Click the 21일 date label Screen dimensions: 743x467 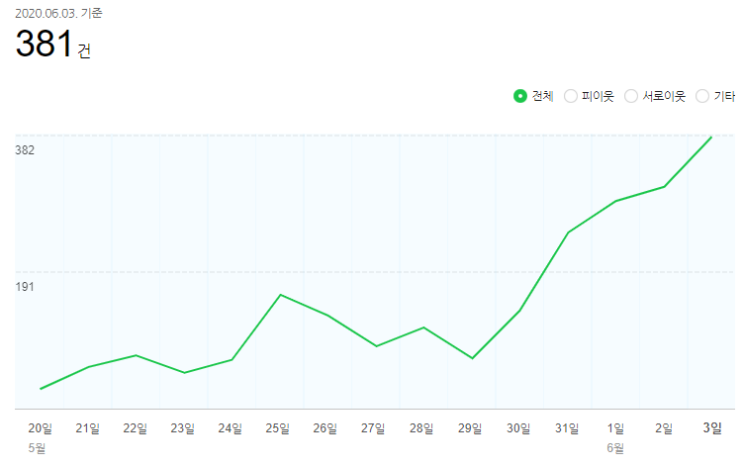pos(88,428)
